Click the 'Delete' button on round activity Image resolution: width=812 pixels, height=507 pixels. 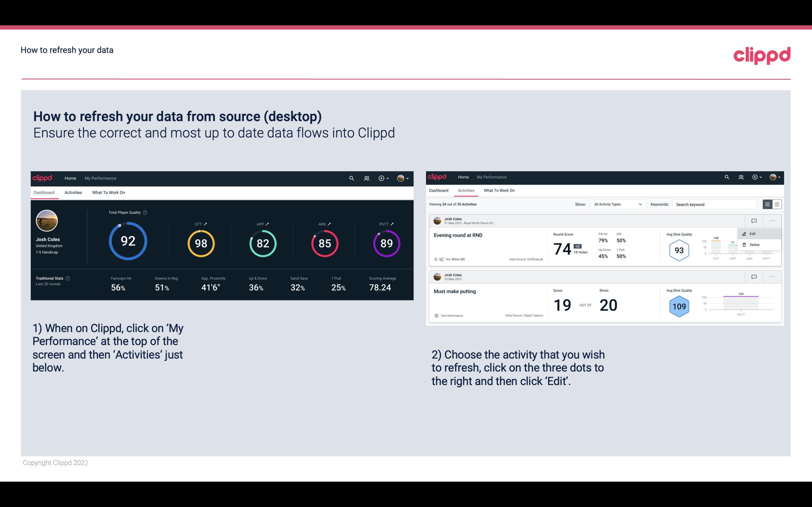(754, 245)
